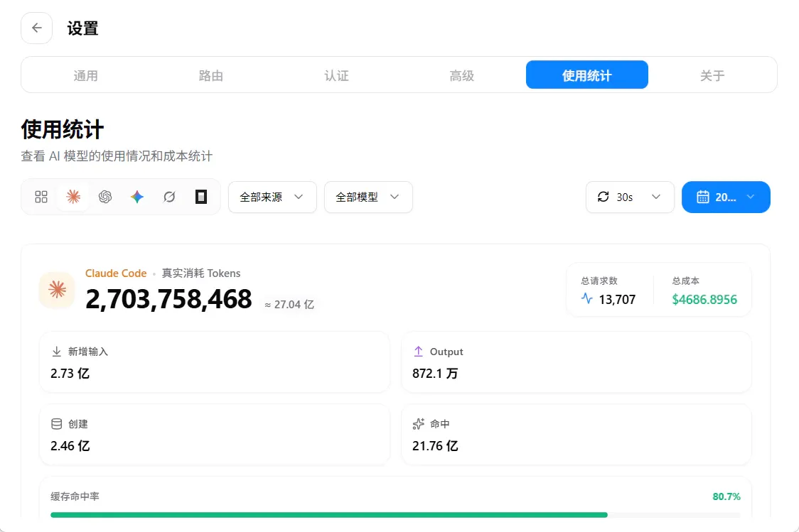Click the 总请求数 label
The width and height of the screenshot is (799, 532).
point(599,281)
